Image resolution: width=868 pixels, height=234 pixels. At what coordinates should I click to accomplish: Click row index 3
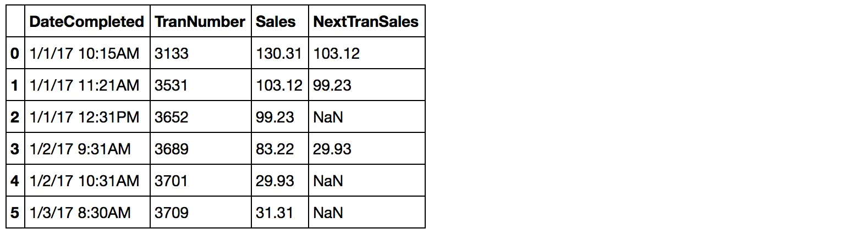[14, 149]
